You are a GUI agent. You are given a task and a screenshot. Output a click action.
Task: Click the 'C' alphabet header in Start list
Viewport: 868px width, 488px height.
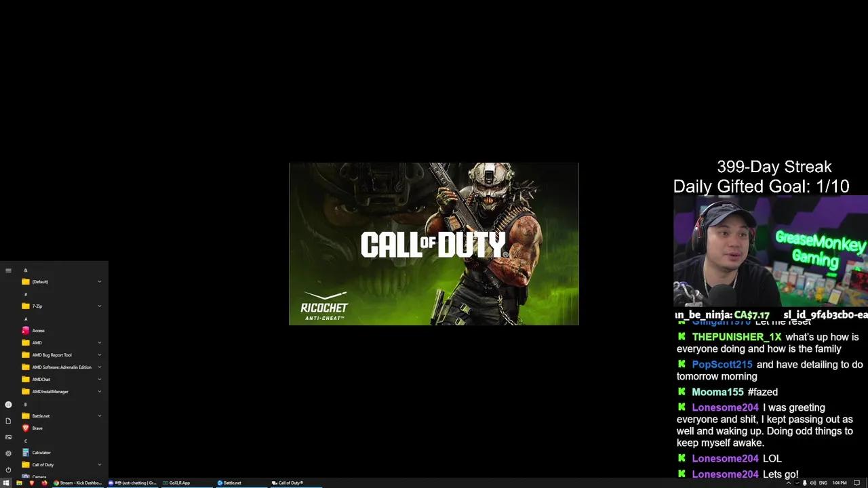(x=26, y=441)
